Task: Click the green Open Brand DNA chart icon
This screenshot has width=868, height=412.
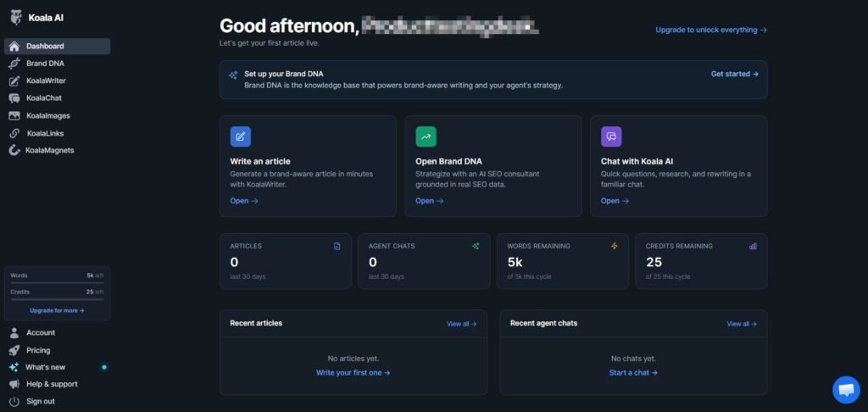Action: [426, 136]
